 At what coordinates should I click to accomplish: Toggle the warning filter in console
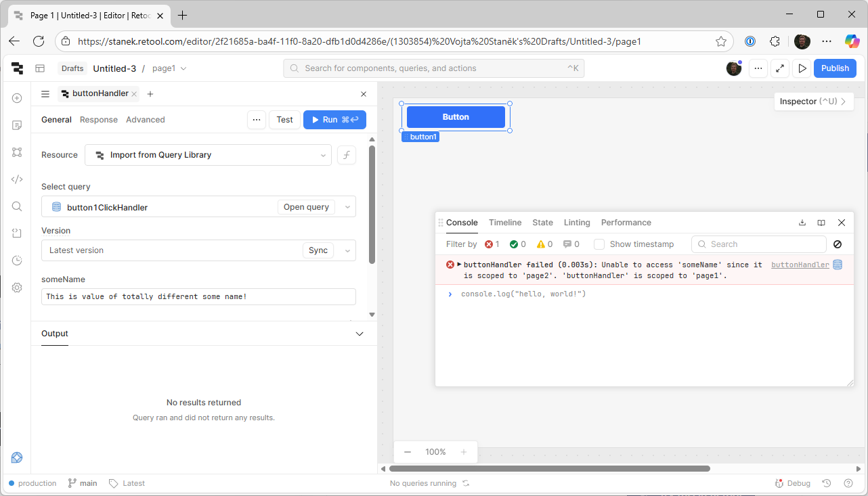pyautogui.click(x=544, y=244)
